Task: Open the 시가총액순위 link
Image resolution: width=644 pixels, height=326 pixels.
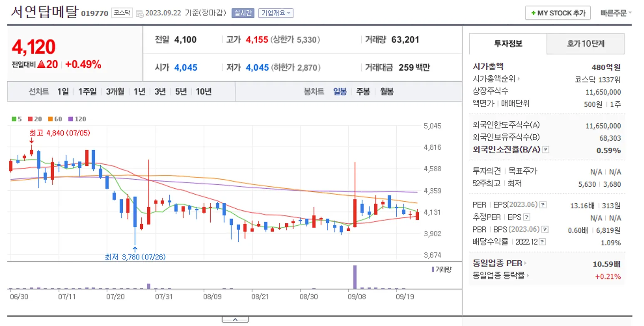Action: [x=494, y=79]
